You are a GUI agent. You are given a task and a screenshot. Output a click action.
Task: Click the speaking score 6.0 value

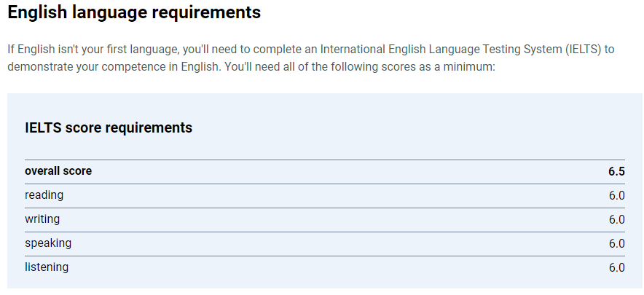tap(617, 243)
